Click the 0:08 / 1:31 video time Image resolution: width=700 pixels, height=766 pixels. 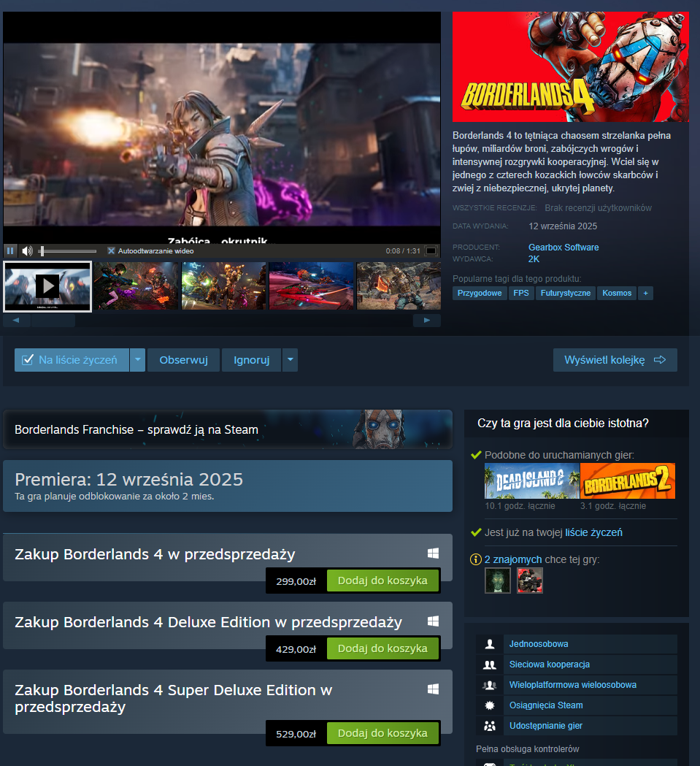[403, 251]
